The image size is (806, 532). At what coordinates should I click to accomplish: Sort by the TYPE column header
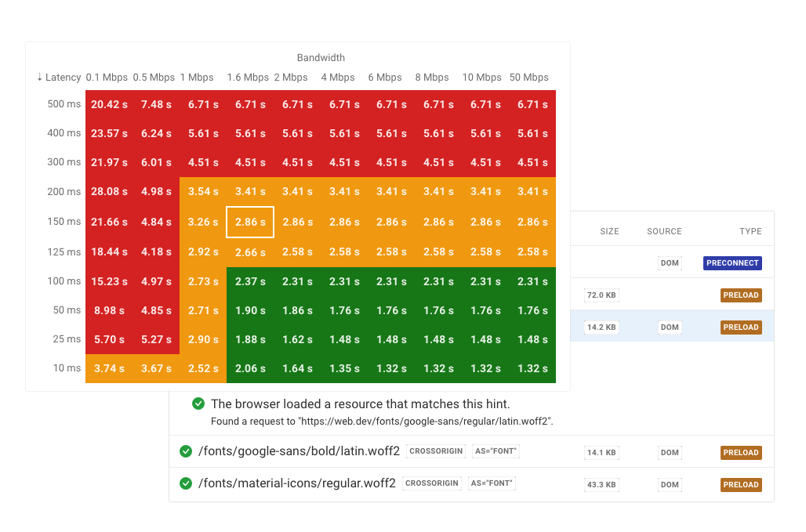coord(750,231)
